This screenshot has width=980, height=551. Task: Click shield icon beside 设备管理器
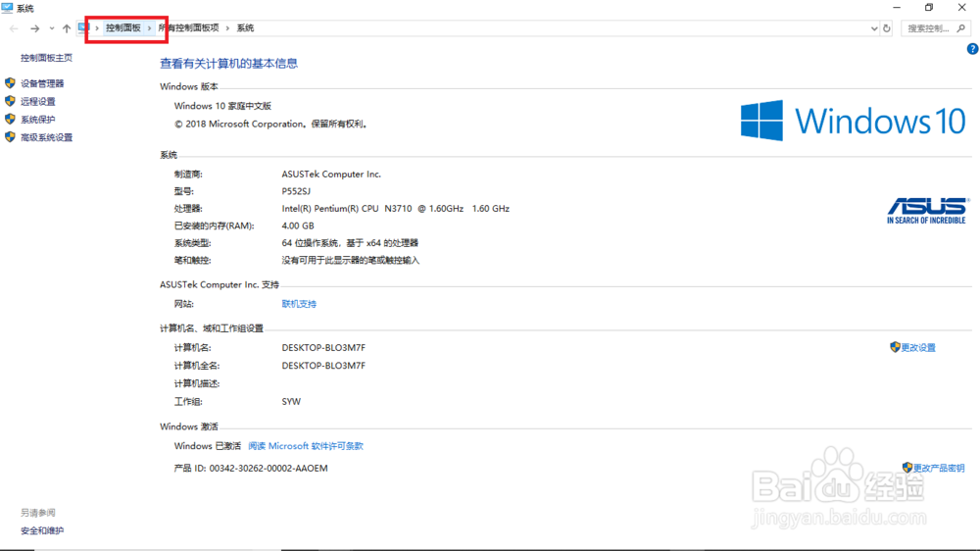pos(10,83)
